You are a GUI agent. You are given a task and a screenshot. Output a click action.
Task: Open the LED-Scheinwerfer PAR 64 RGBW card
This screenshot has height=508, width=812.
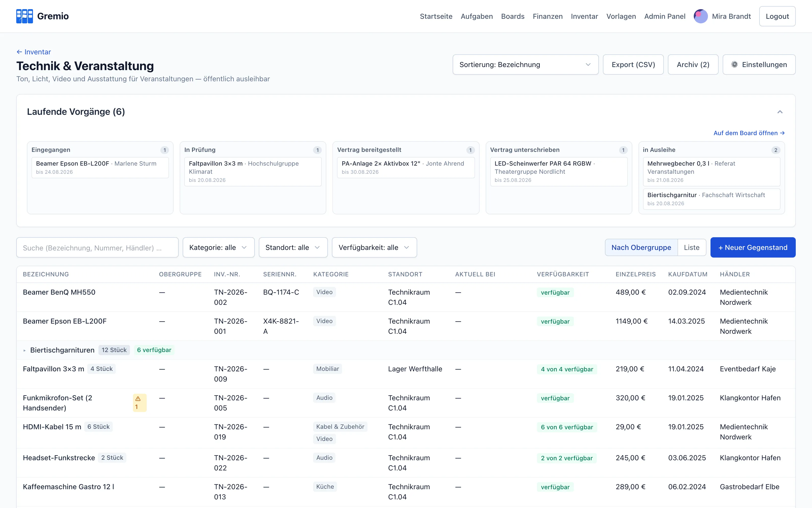point(559,172)
